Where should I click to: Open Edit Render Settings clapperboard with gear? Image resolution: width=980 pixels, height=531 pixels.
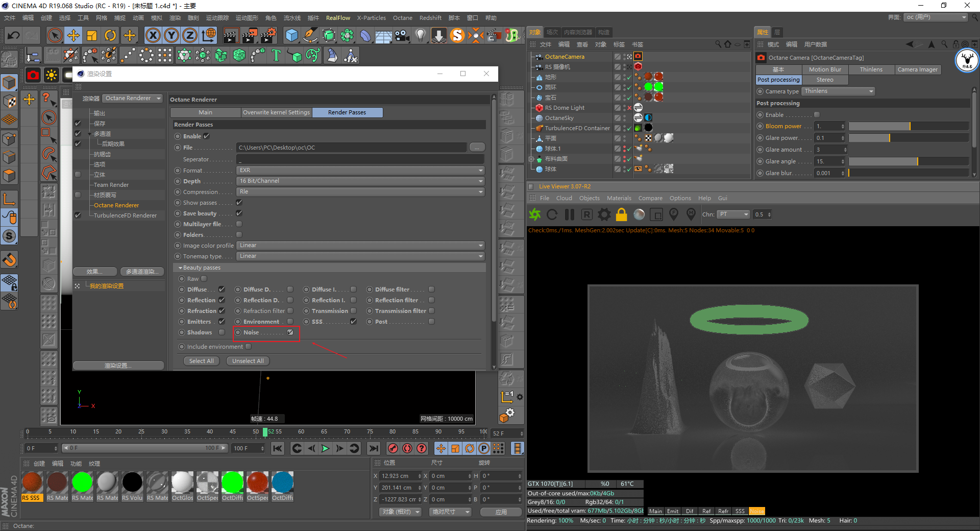(268, 35)
